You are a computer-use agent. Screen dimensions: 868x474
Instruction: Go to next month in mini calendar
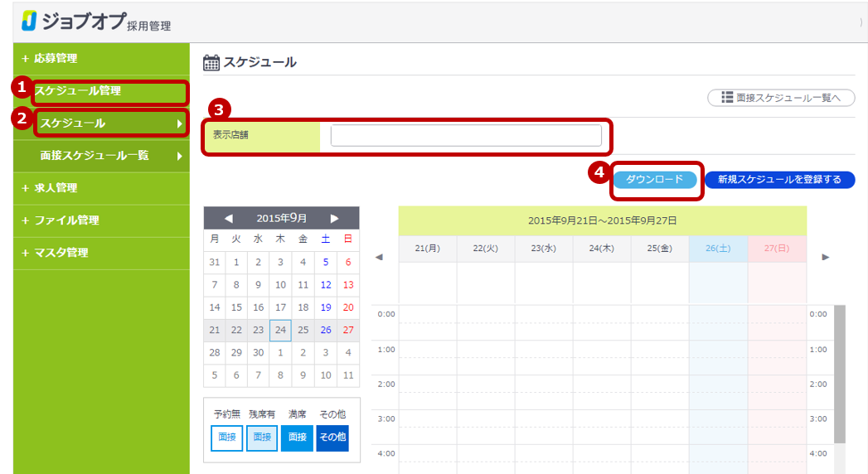(x=335, y=219)
